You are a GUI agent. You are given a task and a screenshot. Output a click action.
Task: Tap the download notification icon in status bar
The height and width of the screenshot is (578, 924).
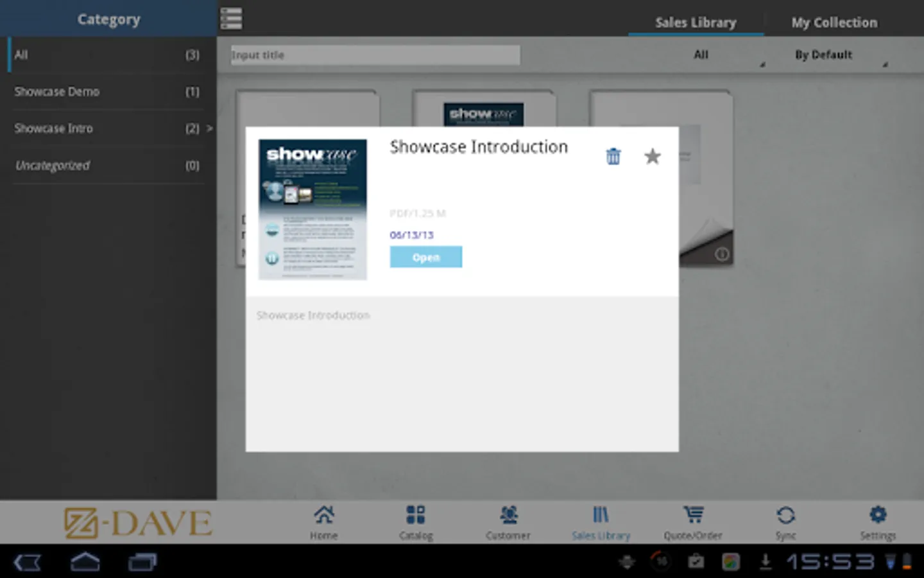[765, 562]
